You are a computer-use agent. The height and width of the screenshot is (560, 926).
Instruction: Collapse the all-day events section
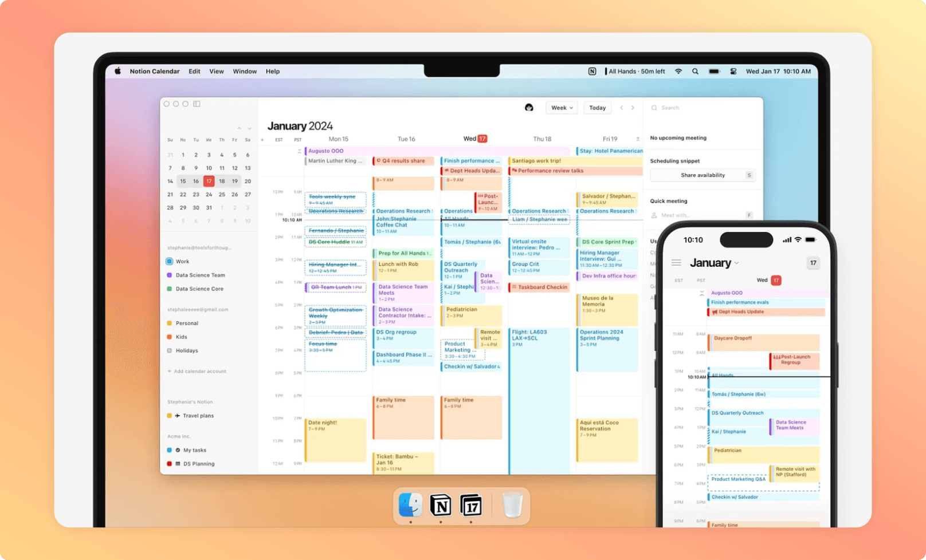[299, 151]
